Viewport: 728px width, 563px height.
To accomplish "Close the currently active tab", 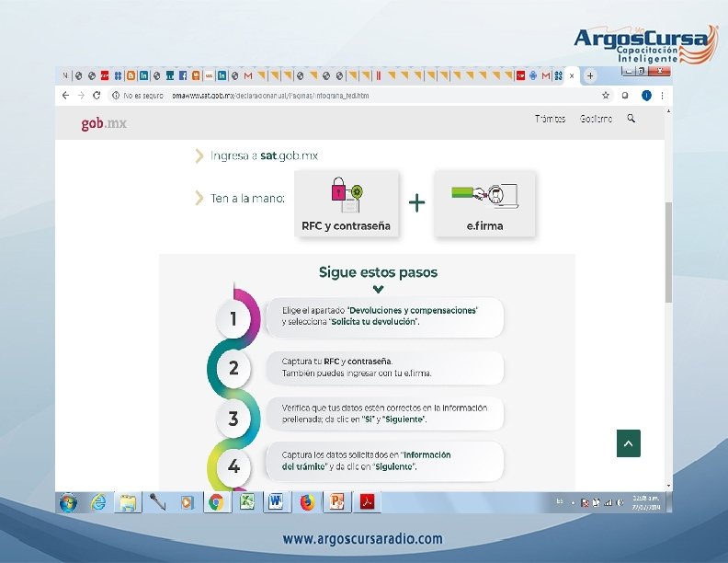I will (572, 75).
